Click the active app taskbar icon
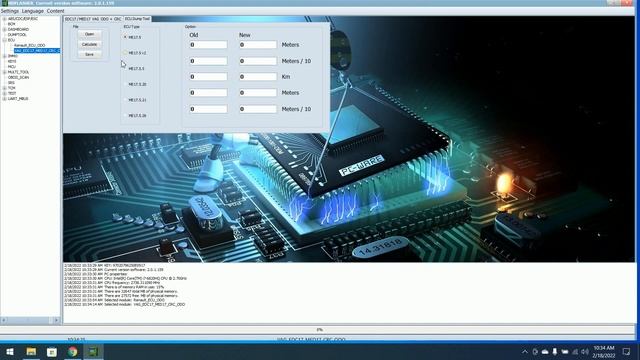This screenshot has height=360, width=640. (93, 352)
